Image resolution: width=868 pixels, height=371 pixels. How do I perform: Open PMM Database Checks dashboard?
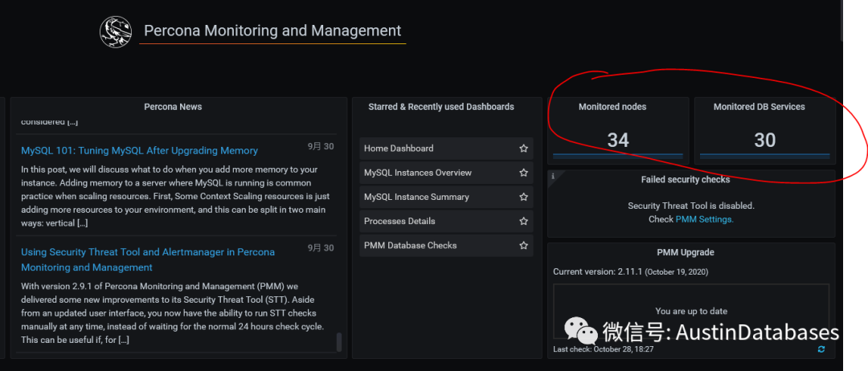tap(410, 246)
